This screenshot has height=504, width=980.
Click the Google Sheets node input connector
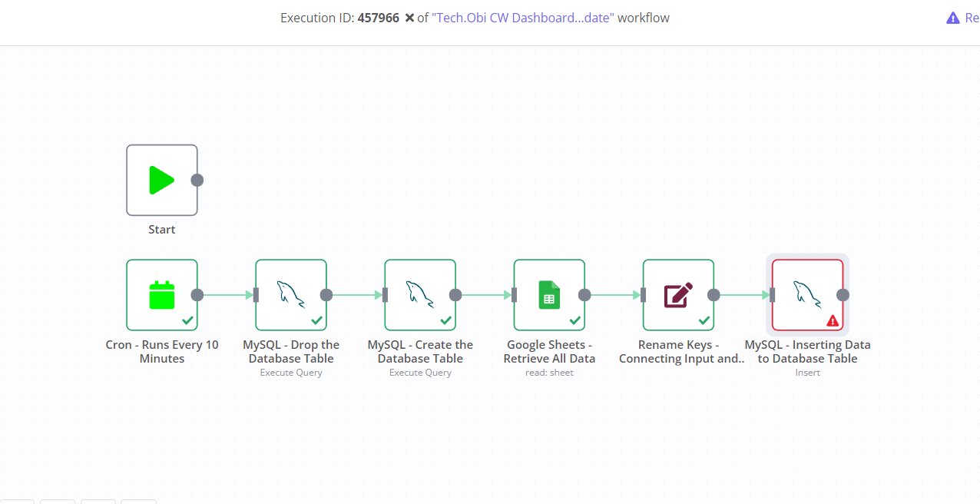(514, 294)
